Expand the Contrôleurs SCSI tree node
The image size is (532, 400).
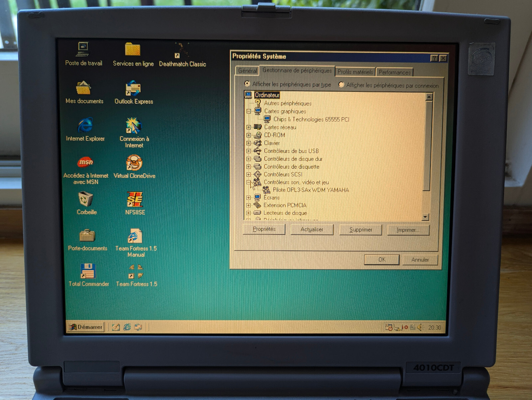tap(248, 174)
